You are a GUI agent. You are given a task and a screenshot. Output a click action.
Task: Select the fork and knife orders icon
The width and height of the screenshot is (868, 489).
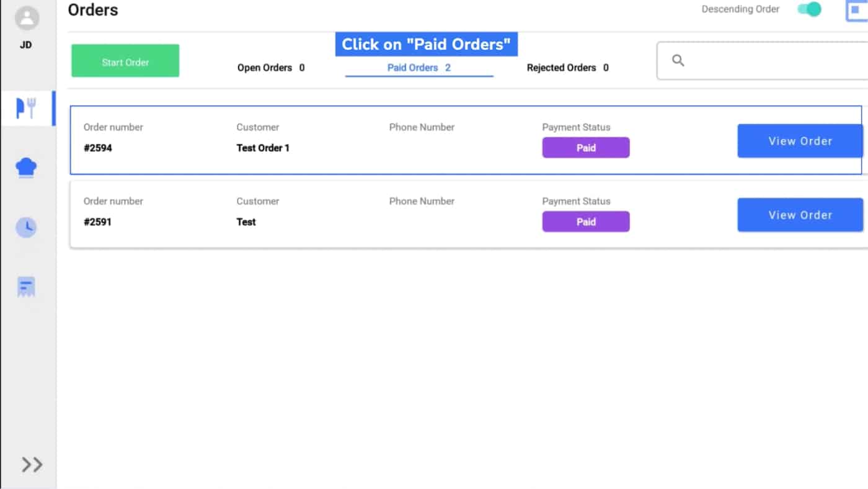[26, 109]
